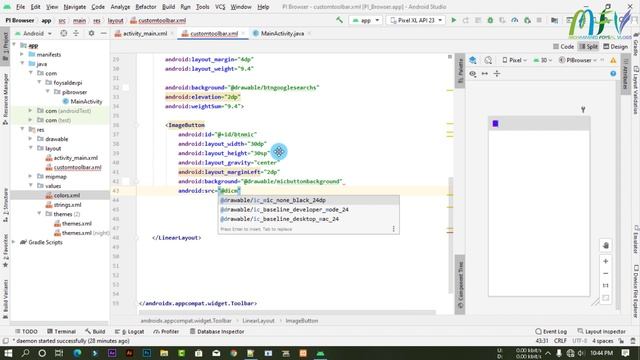This screenshot has height=360, width=640.
Task: Open the app run configuration dropdown
Action: pos(366,20)
